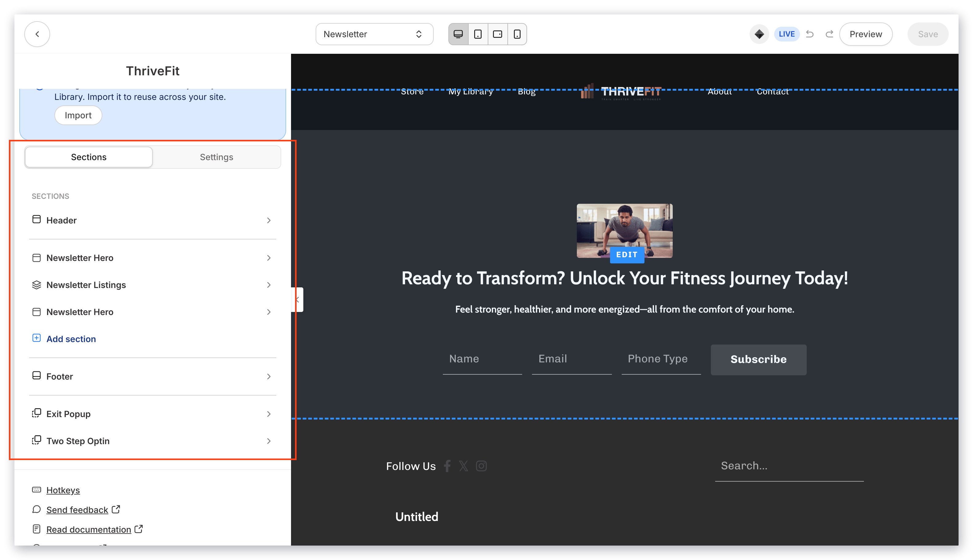Click Add section link
Image resolution: width=973 pixels, height=560 pixels.
pos(71,339)
